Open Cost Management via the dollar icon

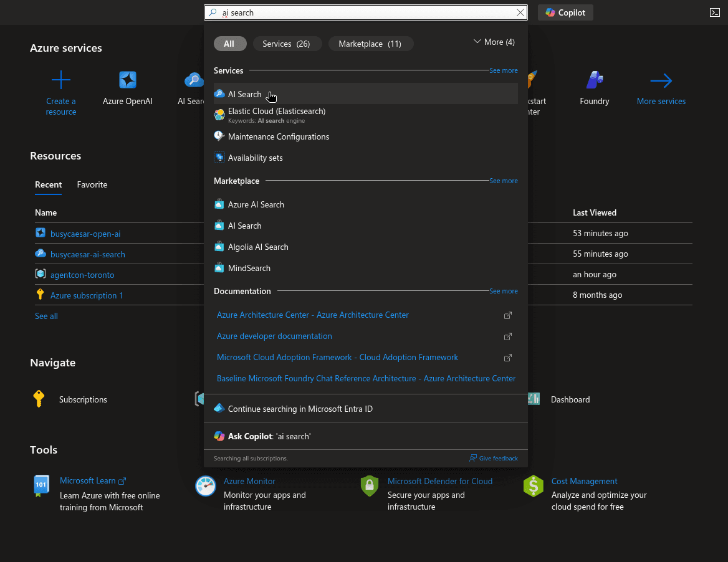pos(534,487)
